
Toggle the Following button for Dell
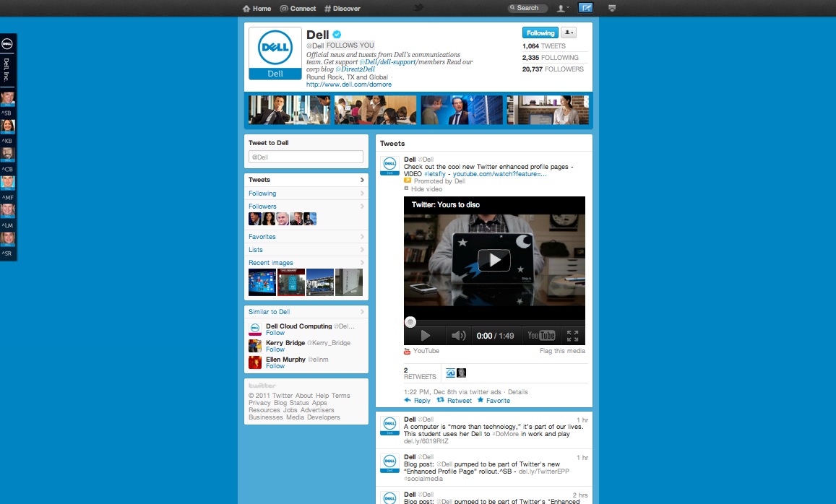click(x=540, y=33)
